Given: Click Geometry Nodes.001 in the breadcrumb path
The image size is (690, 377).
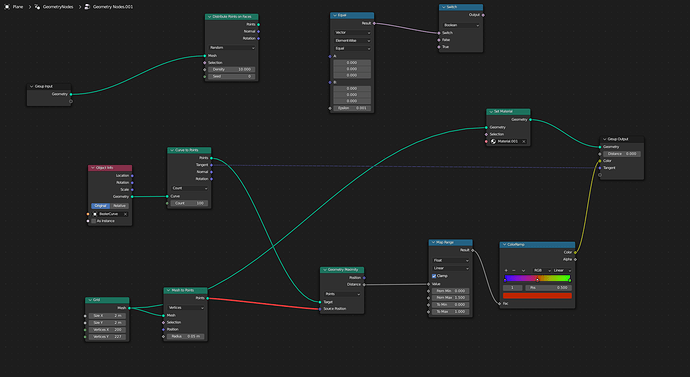Looking at the screenshot, I should [x=113, y=7].
